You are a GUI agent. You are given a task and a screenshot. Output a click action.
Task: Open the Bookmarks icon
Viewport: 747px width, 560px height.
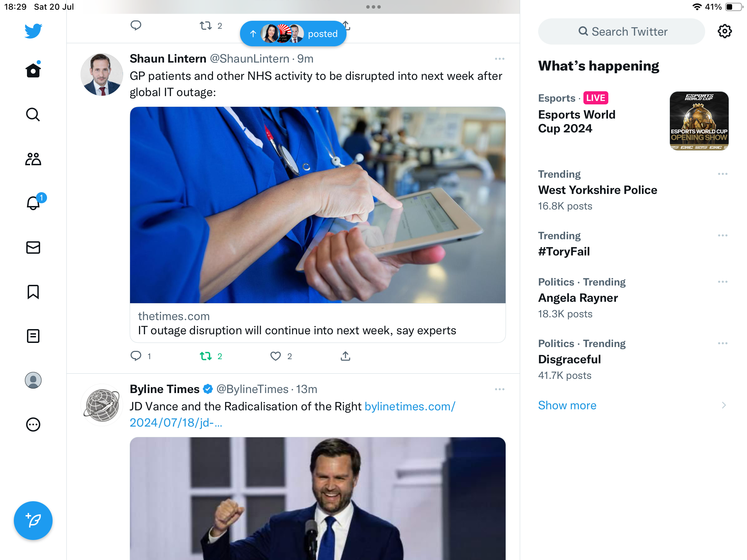click(x=33, y=292)
